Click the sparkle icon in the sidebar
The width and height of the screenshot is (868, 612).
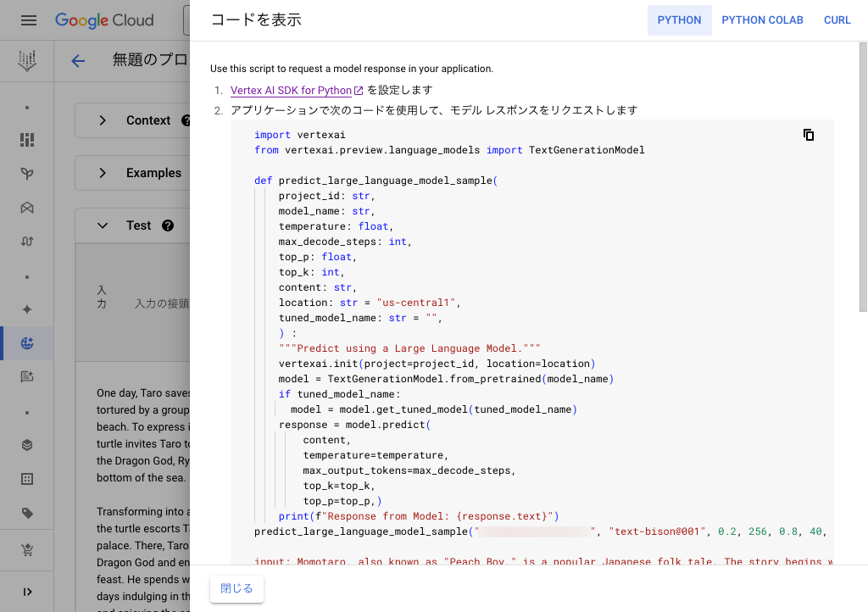click(x=27, y=309)
